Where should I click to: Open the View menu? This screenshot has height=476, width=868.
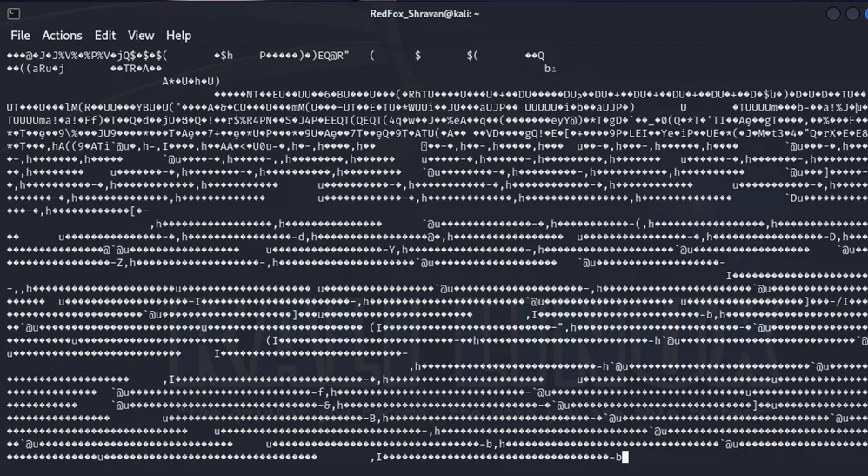[x=141, y=36]
